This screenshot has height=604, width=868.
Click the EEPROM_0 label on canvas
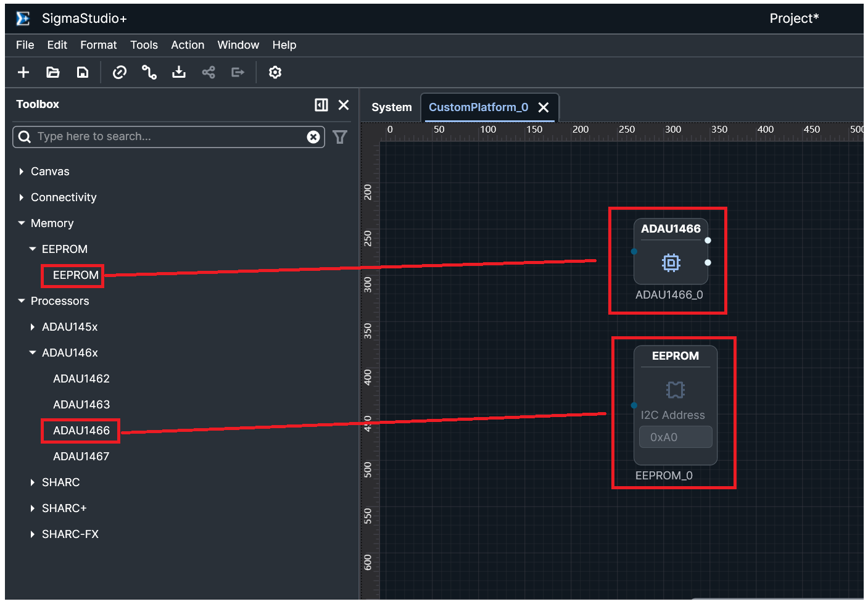point(664,476)
